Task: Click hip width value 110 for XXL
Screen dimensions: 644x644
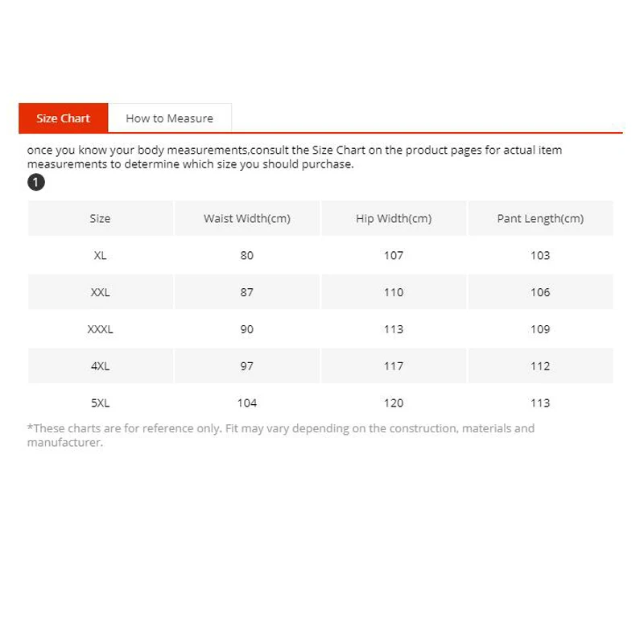Action: click(394, 292)
